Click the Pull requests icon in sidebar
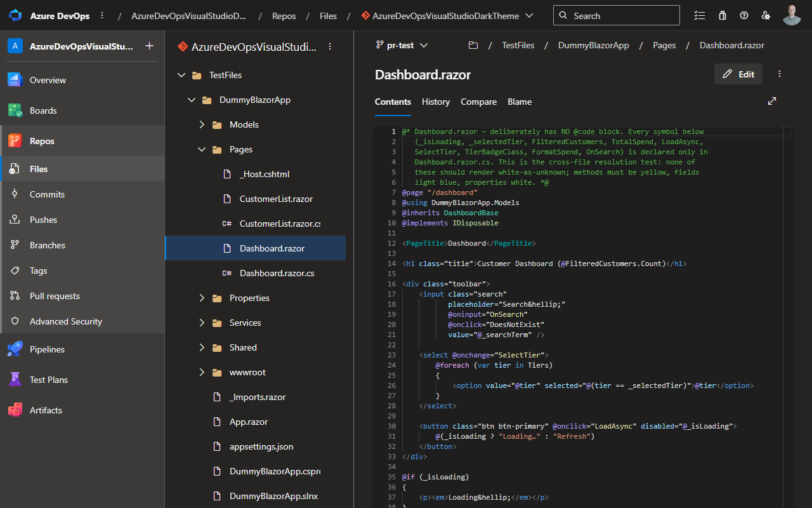This screenshot has width=812, height=508. coord(15,296)
